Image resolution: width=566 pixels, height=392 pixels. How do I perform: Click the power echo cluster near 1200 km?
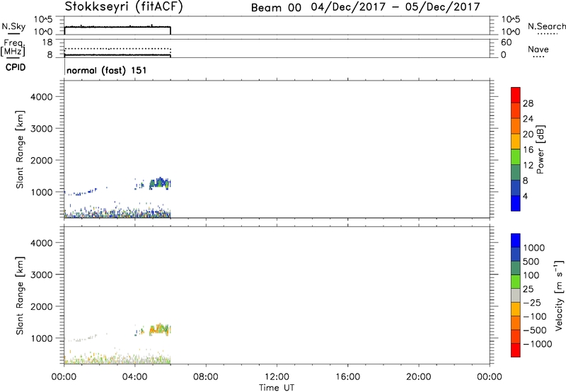[159, 183]
